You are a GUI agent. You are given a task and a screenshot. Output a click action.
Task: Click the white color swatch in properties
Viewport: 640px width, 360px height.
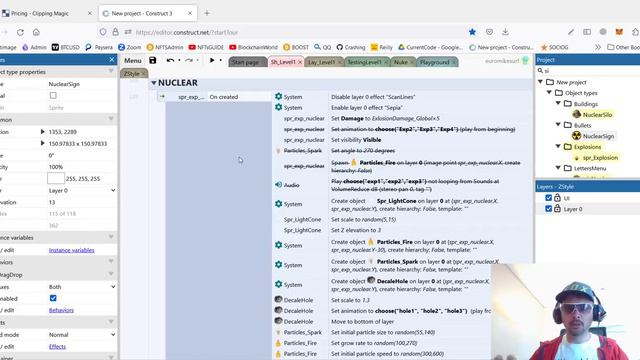[x=56, y=179]
